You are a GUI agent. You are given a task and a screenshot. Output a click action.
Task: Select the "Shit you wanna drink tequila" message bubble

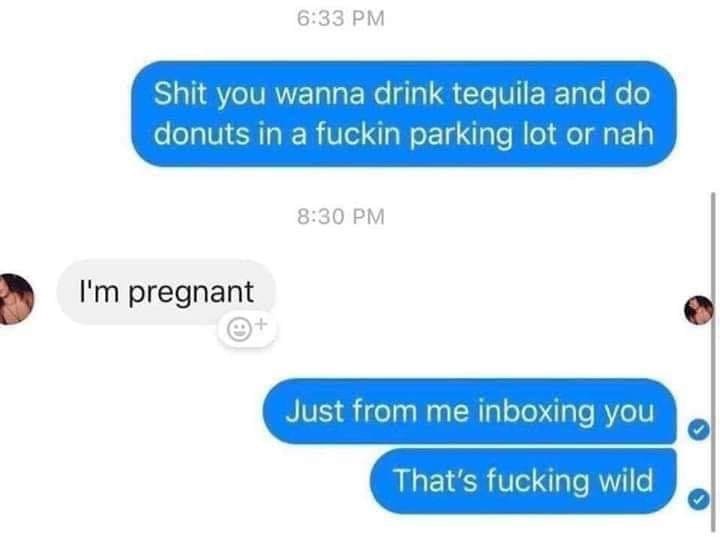[404, 113]
